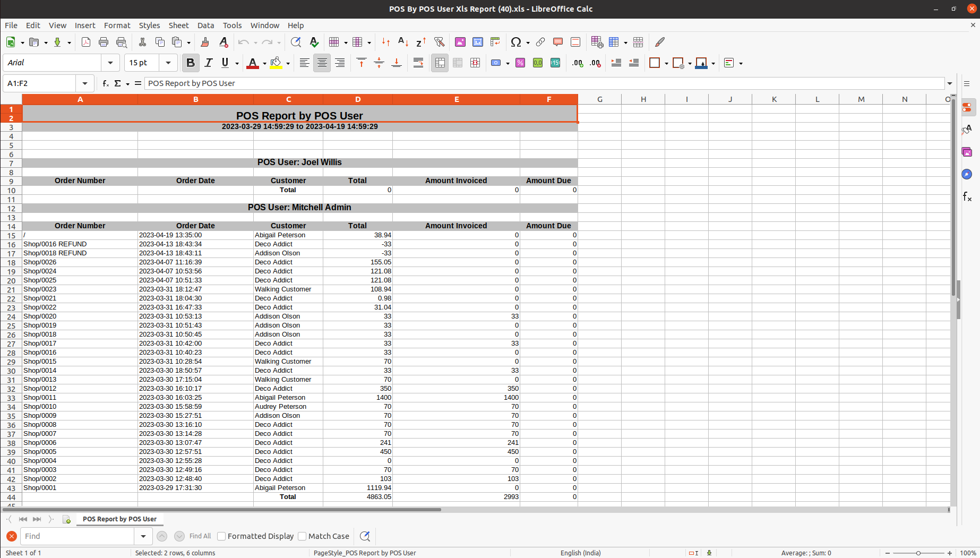Run Spelling check icon
980x558 pixels.
point(314,42)
